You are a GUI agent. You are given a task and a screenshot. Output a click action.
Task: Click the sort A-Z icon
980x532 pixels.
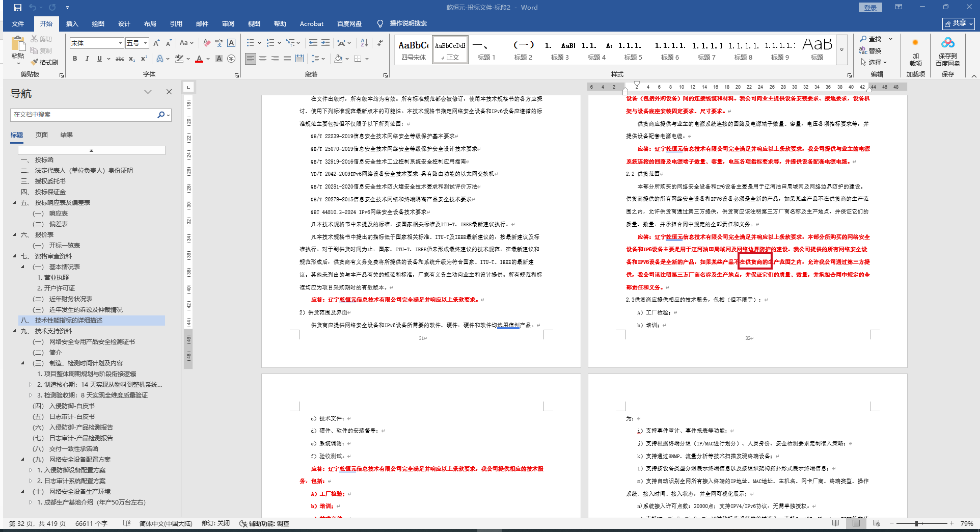pos(364,43)
